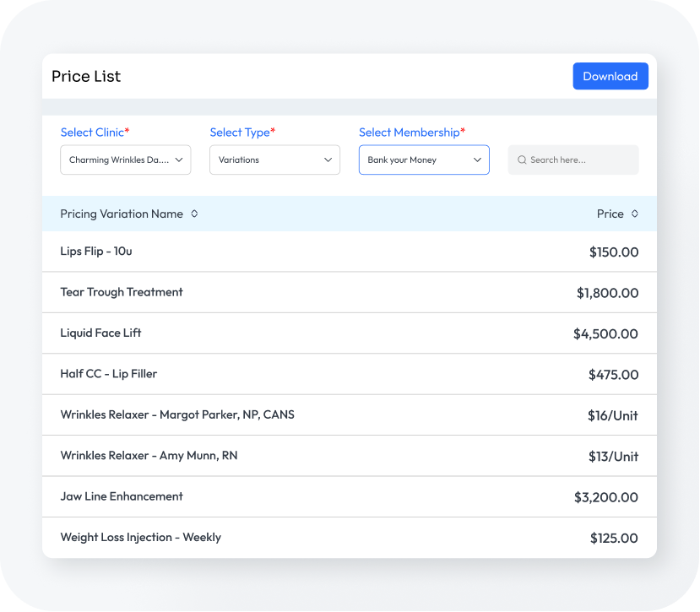700x612 pixels.
Task: Sort by Price using arrows icon
Action: [635, 214]
